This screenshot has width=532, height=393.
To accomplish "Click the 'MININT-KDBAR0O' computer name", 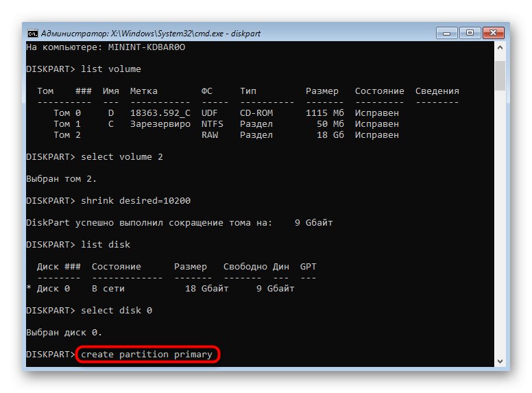I will [x=147, y=47].
